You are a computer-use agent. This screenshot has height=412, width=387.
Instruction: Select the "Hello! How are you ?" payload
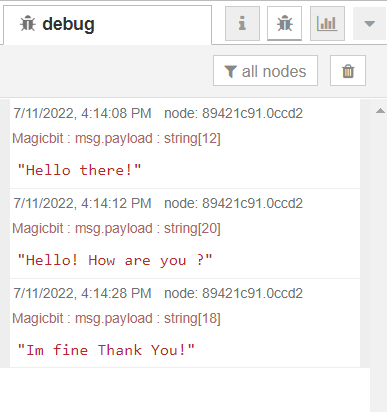pyautogui.click(x=115, y=260)
